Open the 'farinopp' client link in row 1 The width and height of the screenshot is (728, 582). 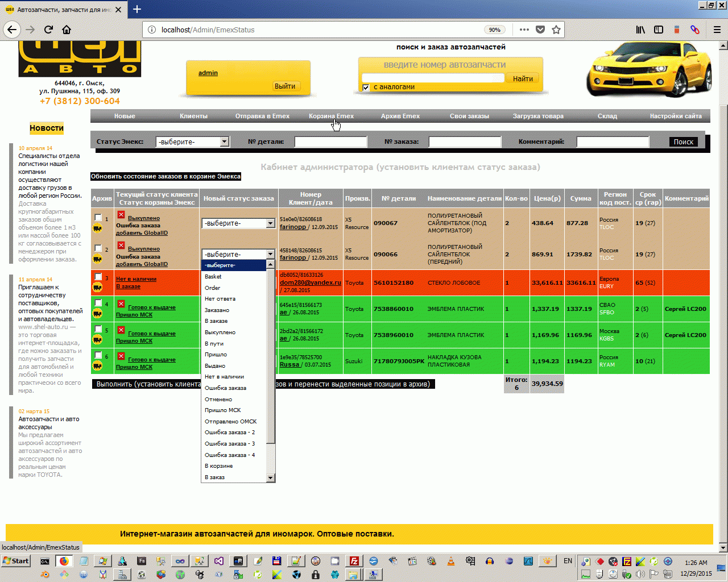coord(293,227)
